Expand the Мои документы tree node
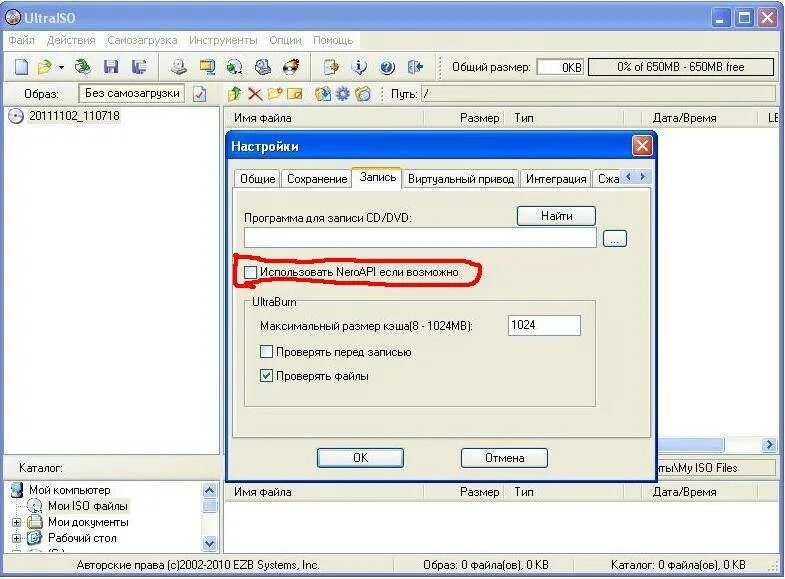Image resolution: width=785 pixels, height=579 pixels. (17, 522)
